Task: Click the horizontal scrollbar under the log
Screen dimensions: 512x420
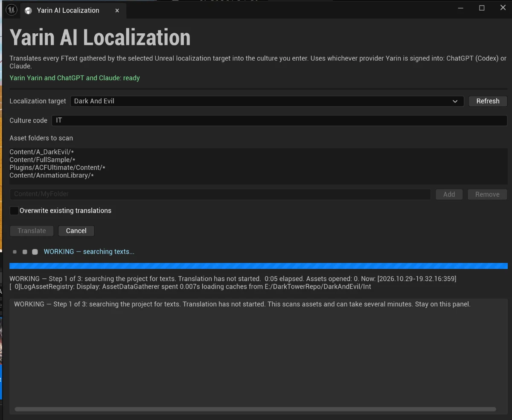Action: click(x=255, y=409)
